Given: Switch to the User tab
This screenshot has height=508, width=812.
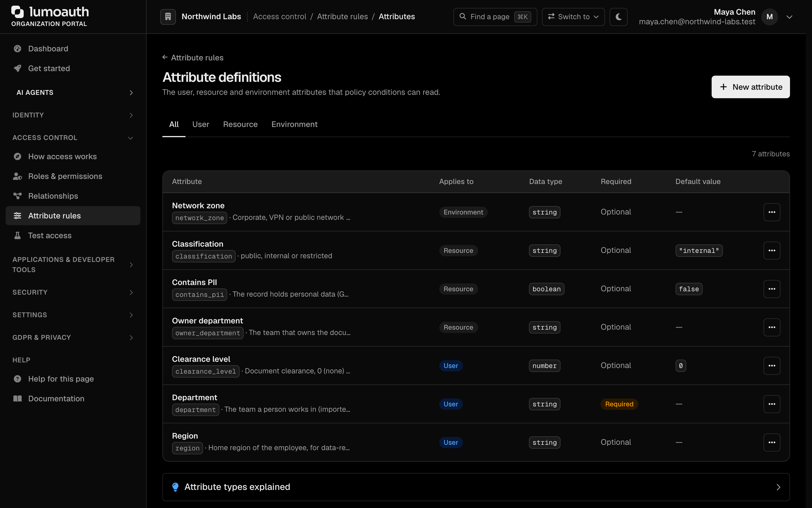Looking at the screenshot, I should tap(201, 124).
